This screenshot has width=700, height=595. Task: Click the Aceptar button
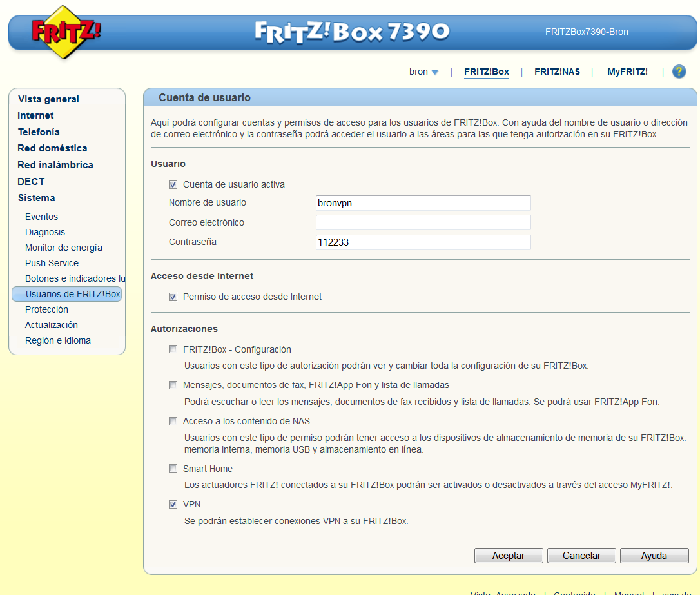point(509,556)
